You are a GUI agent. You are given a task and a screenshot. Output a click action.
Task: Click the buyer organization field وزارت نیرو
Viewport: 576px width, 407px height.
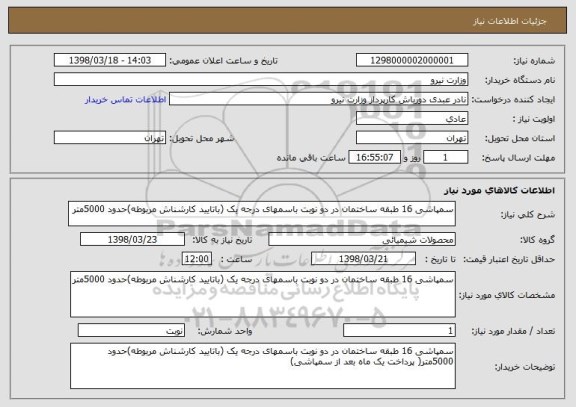261,79
